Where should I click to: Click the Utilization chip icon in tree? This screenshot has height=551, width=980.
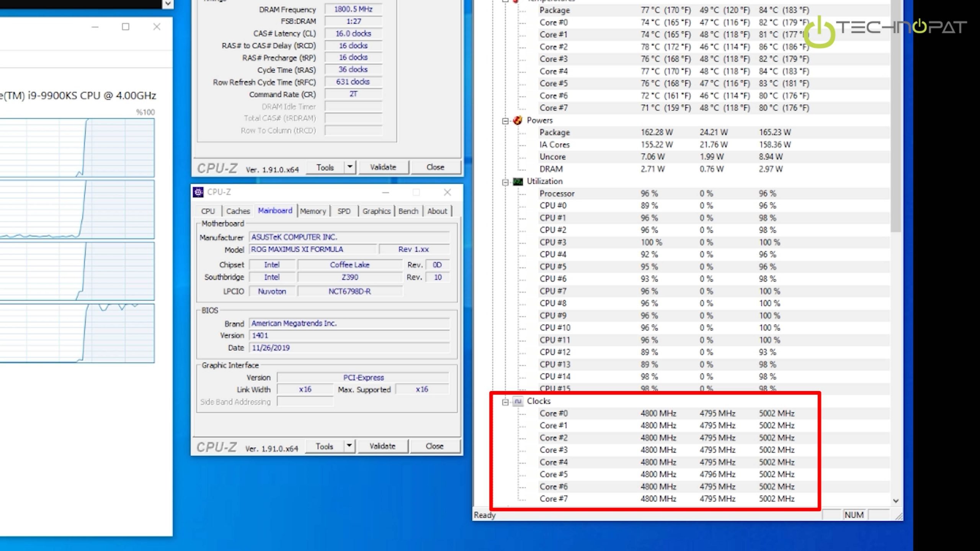[x=518, y=181]
